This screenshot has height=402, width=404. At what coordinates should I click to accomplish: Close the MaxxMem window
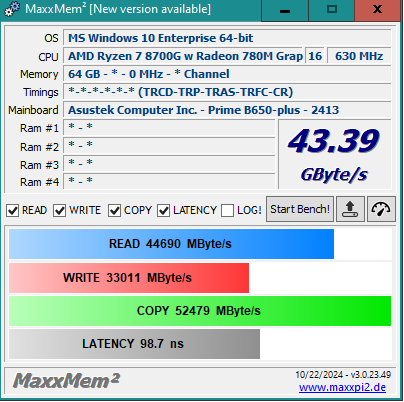(377, 10)
